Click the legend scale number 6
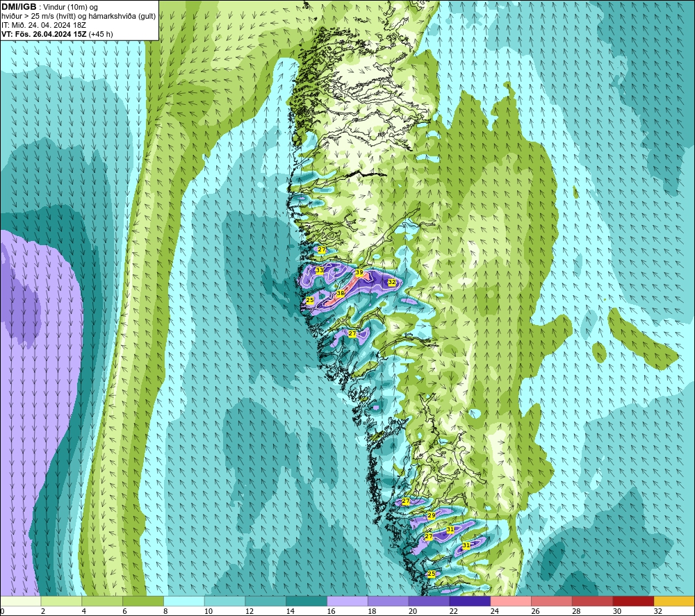695x616 pixels. (124, 611)
